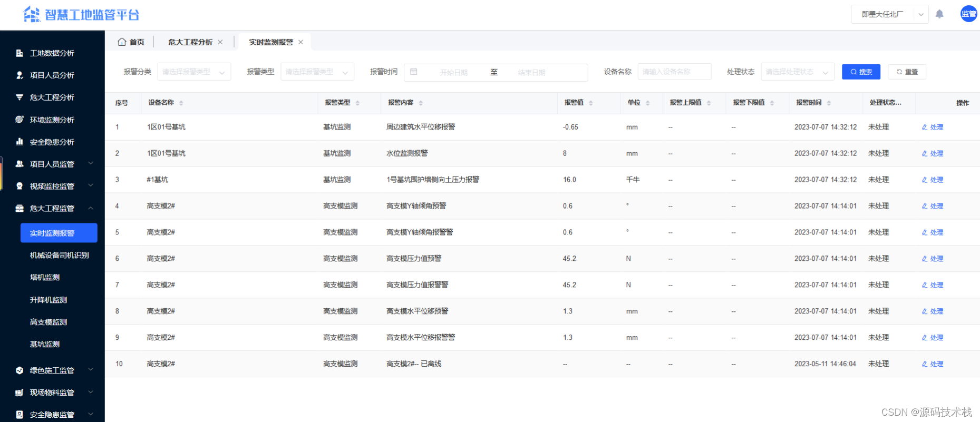Sort by 报警类型 column arrows
Viewport: 980px width, 422px height.
(357, 103)
